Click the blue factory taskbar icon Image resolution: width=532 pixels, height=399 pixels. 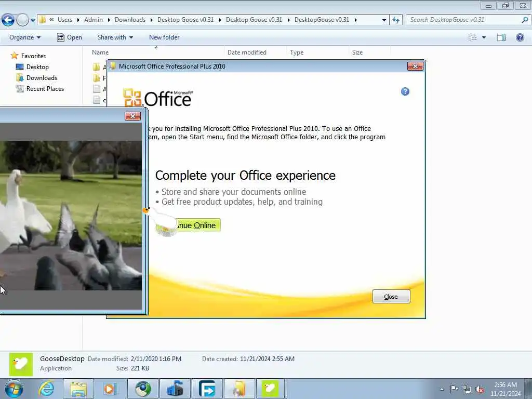(x=175, y=389)
